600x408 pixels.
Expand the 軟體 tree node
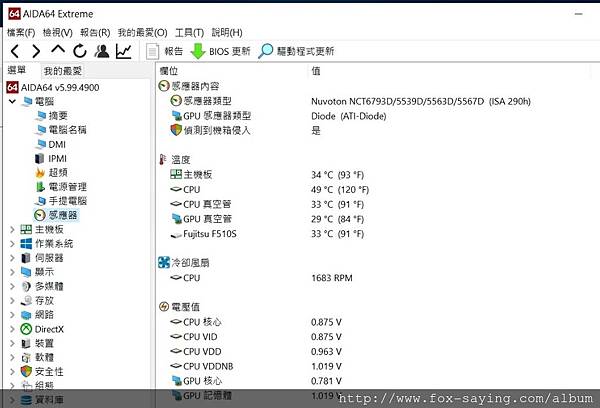coord(12,357)
